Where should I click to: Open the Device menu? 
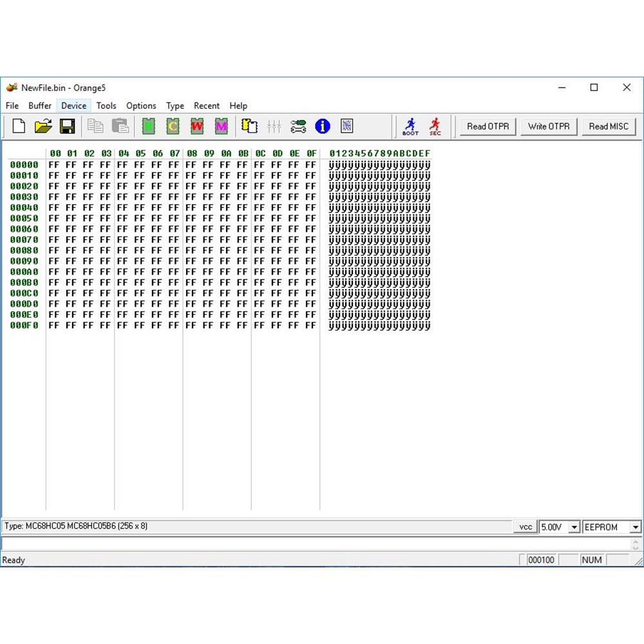point(73,106)
